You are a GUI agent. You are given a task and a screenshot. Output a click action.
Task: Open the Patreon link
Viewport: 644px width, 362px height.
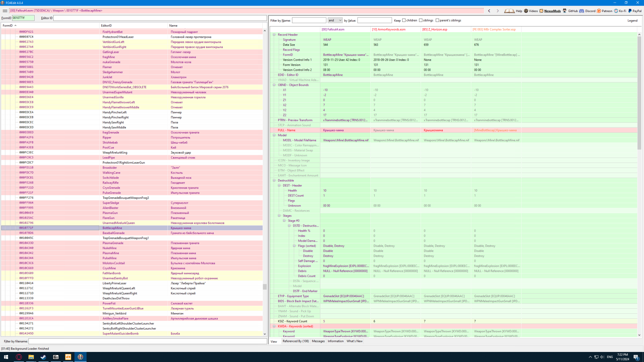[x=604, y=11]
